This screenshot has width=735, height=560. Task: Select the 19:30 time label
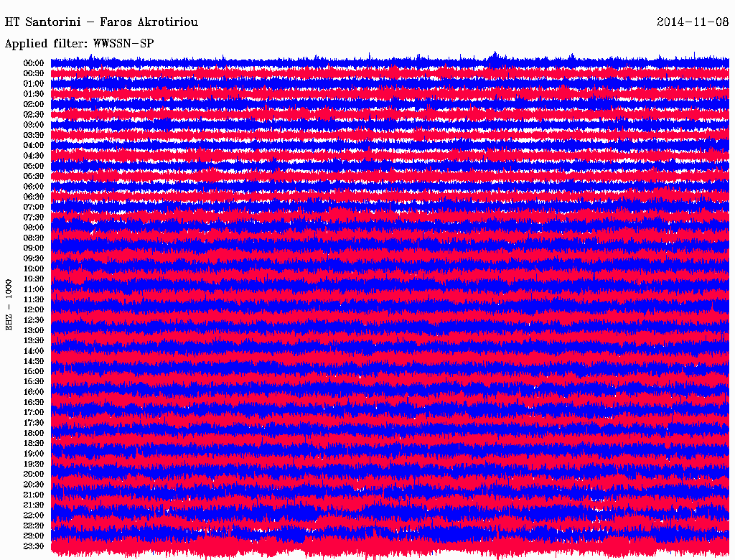point(34,464)
